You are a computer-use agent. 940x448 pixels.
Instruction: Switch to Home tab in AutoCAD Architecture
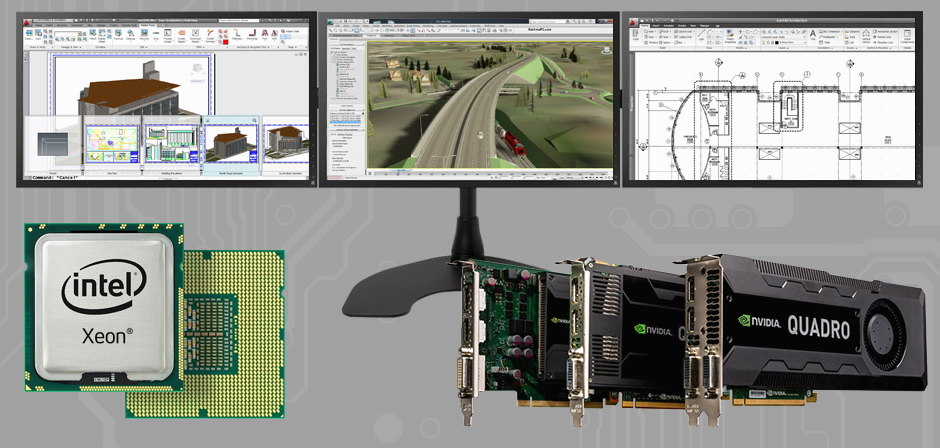pyautogui.click(x=644, y=26)
